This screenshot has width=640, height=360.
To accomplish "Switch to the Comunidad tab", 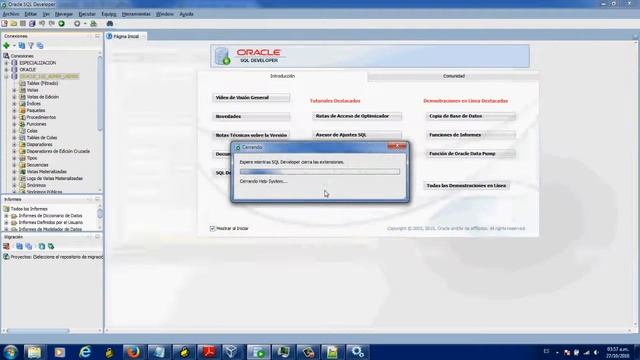I will tap(453, 76).
